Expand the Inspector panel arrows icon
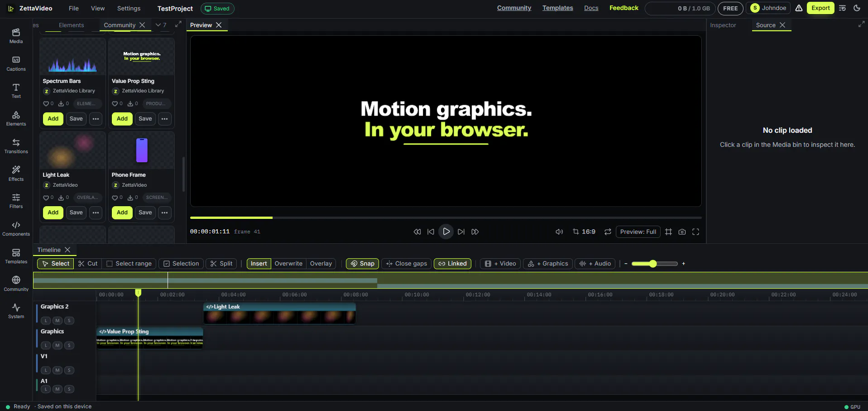This screenshot has height=411, width=868. click(861, 24)
